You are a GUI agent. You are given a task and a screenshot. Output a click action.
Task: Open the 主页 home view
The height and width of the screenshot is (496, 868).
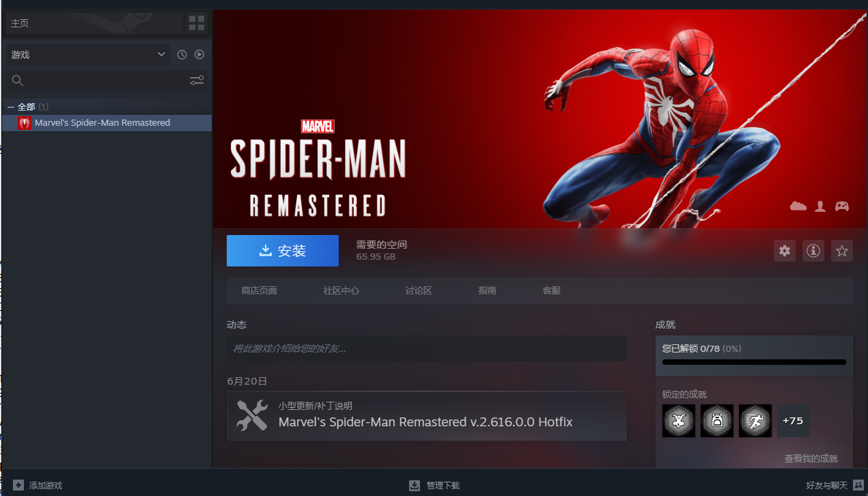95,23
